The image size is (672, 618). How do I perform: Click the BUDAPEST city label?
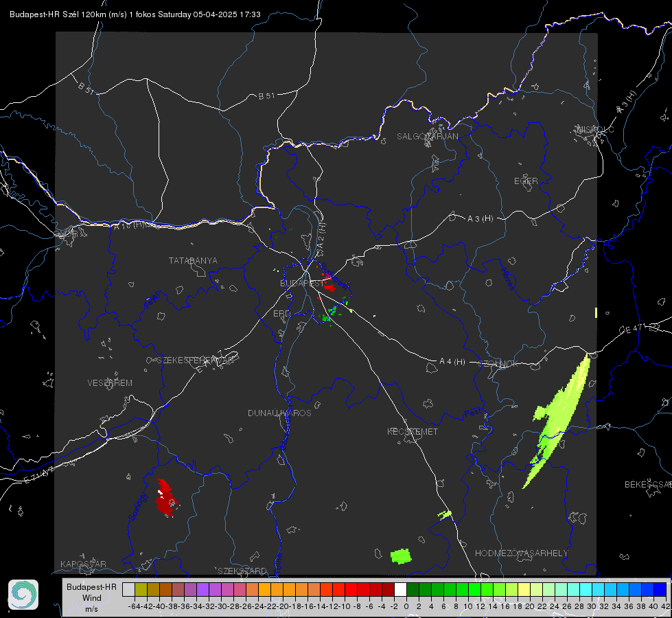pyautogui.click(x=302, y=283)
